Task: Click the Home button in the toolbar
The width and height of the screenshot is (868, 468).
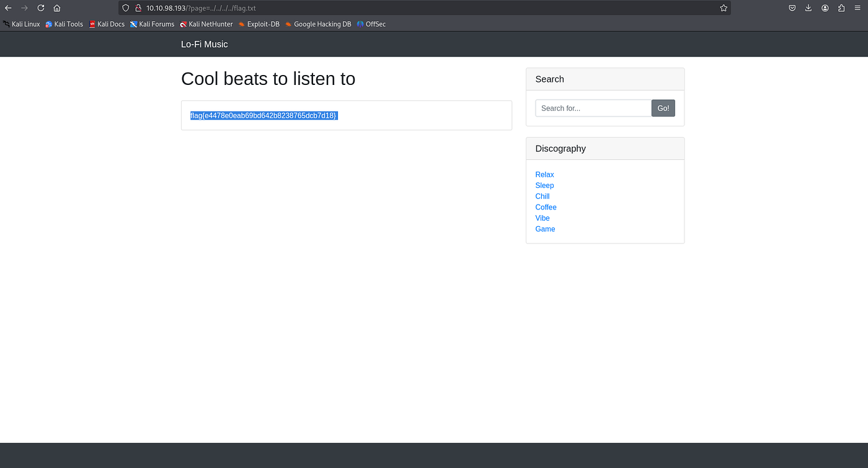Action: [56, 8]
